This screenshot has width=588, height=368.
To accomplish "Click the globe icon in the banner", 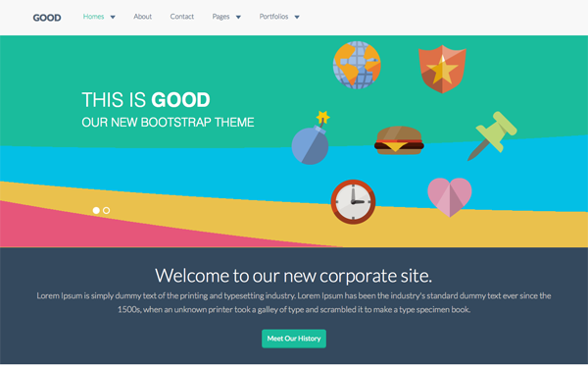I will tap(357, 65).
